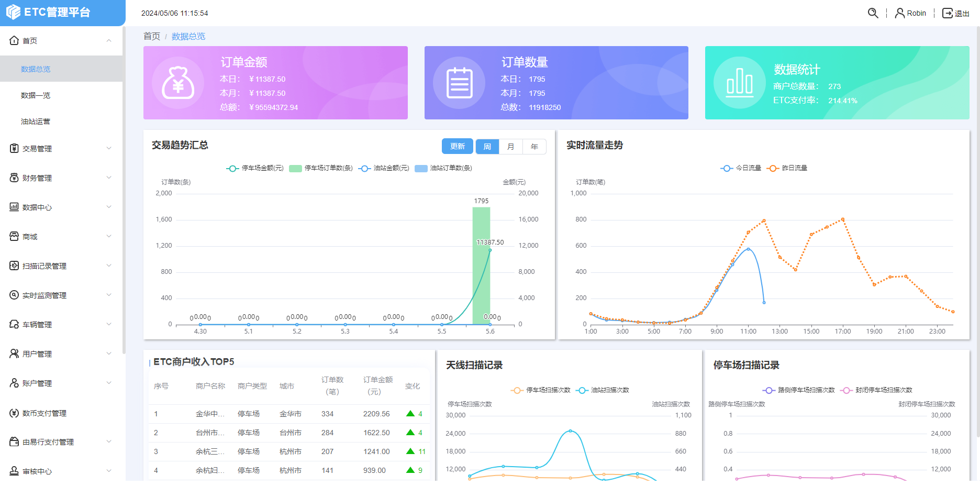The width and height of the screenshot is (980, 486).
Task: Click the 商城 shop icon
Action: click(x=14, y=236)
